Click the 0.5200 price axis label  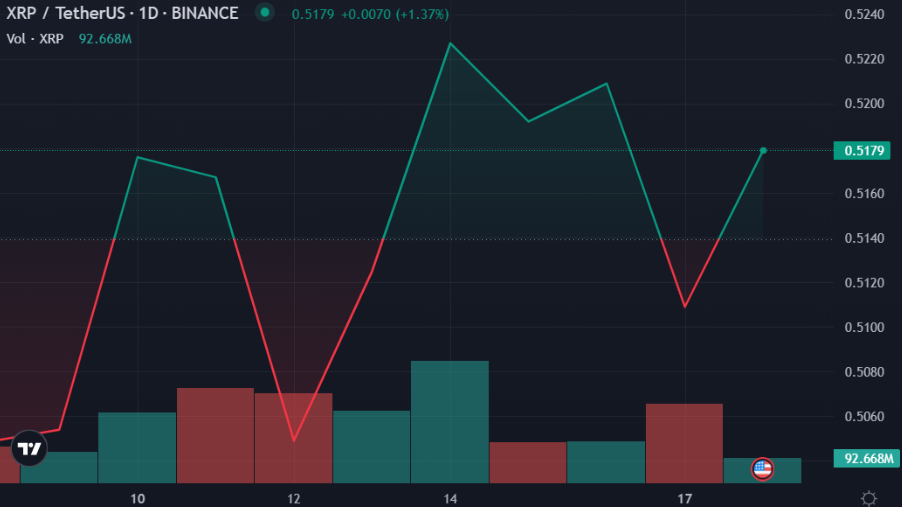point(864,104)
